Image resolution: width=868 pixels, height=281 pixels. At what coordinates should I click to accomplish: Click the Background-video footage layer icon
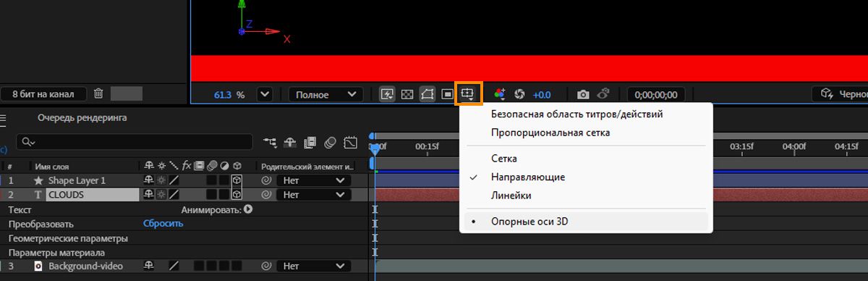pos(38,267)
